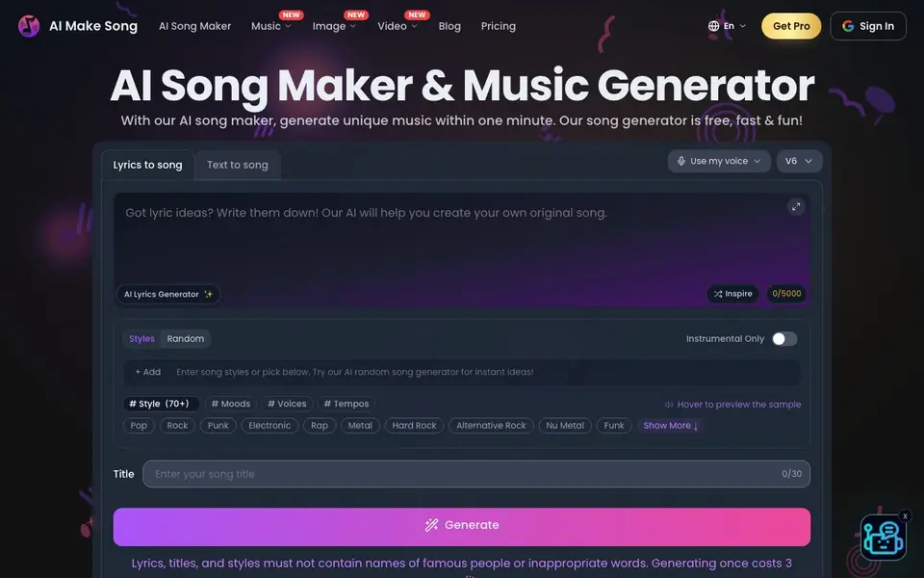The height and width of the screenshot is (578, 924).
Task: Click the + Add style button
Action: point(148,372)
